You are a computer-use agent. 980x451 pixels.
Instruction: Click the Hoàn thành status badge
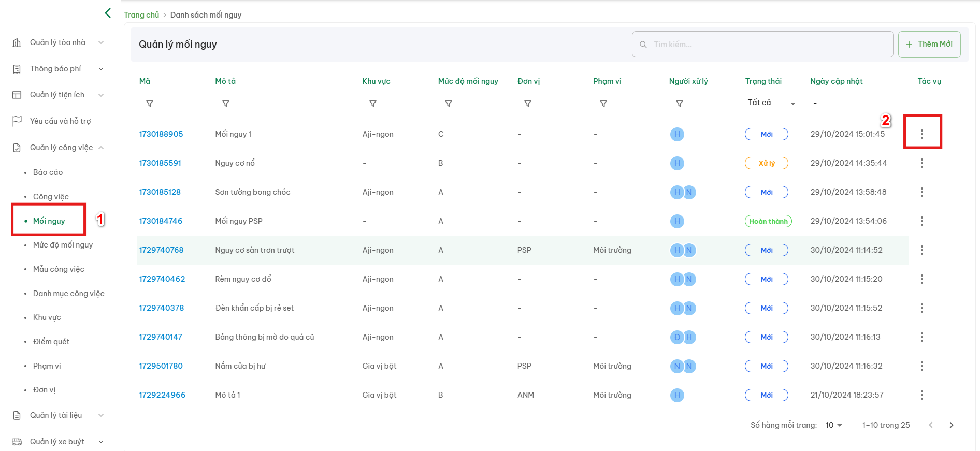tap(768, 221)
